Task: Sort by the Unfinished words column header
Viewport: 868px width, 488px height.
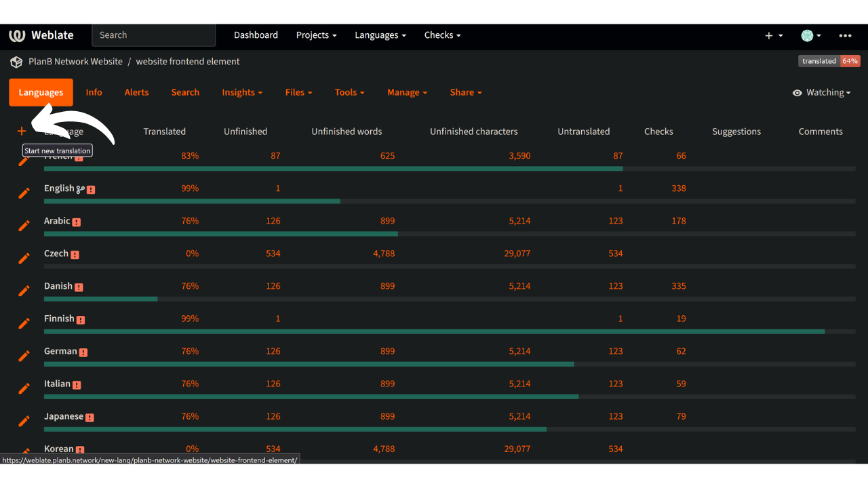Action: coord(347,131)
